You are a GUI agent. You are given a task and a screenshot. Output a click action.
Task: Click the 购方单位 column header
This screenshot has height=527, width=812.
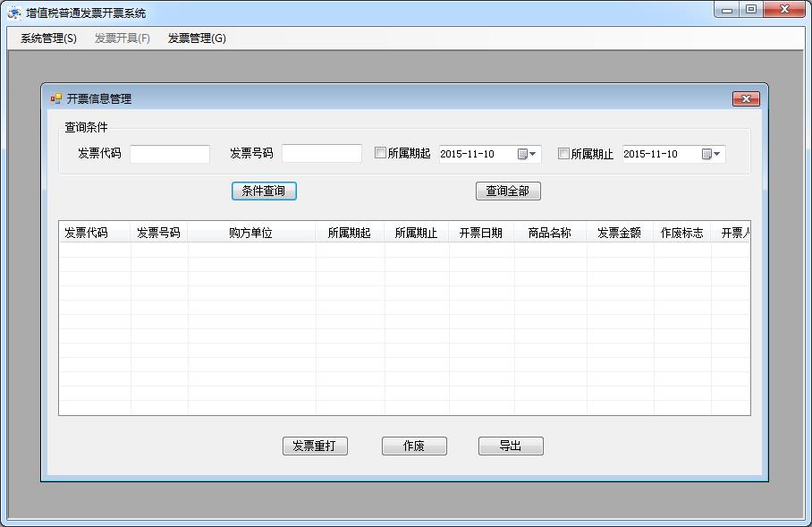[x=250, y=233]
